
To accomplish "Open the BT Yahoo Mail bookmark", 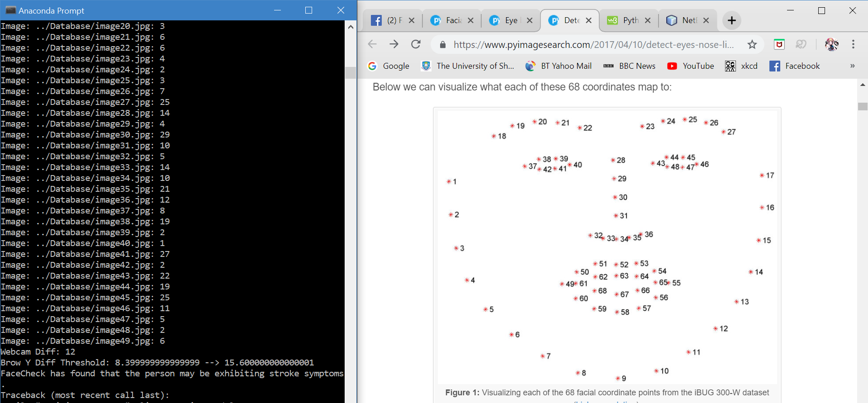I will [559, 66].
